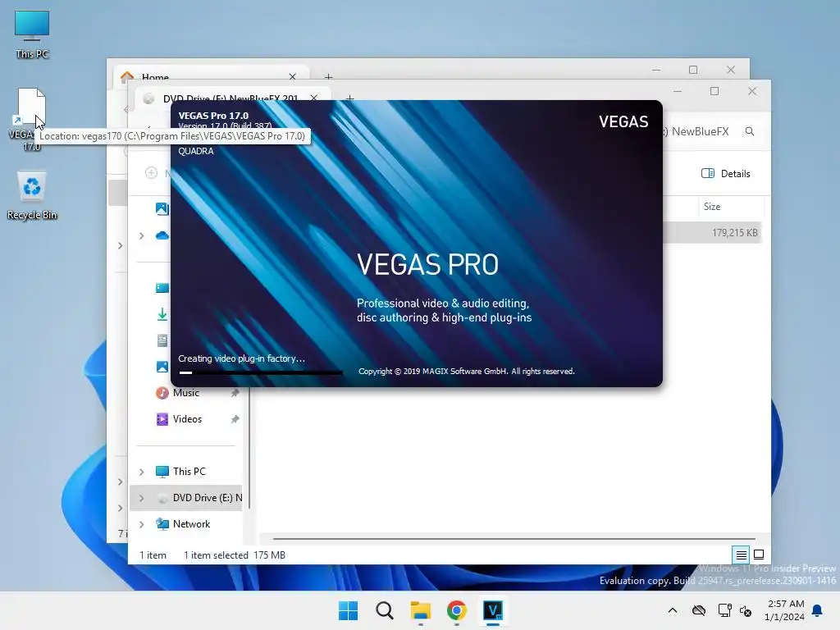Image resolution: width=840 pixels, height=630 pixels.
Task: Click the Windows Start button
Action: pos(348,610)
